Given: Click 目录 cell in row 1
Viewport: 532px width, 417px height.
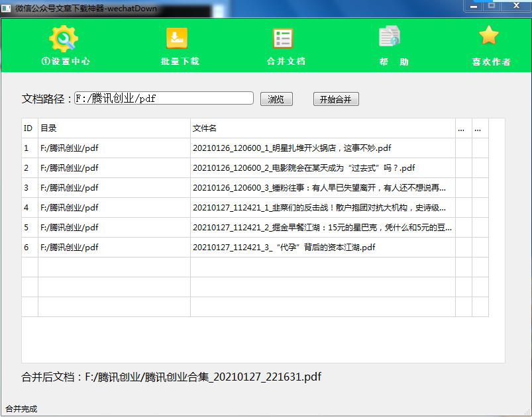Looking at the screenshot, I should [115, 148].
